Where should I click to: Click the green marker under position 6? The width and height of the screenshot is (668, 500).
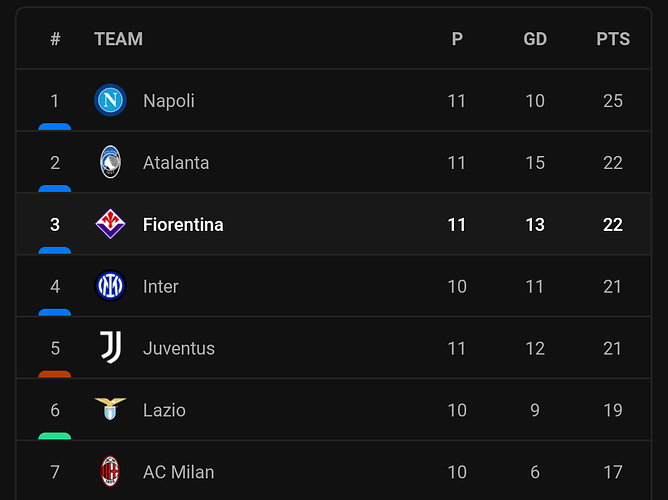tap(55, 436)
